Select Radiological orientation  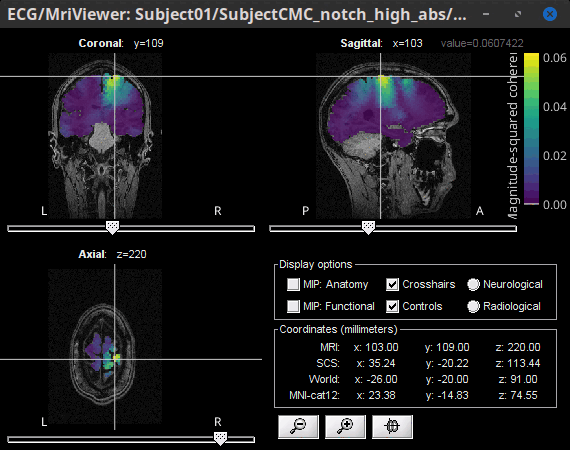tap(473, 306)
